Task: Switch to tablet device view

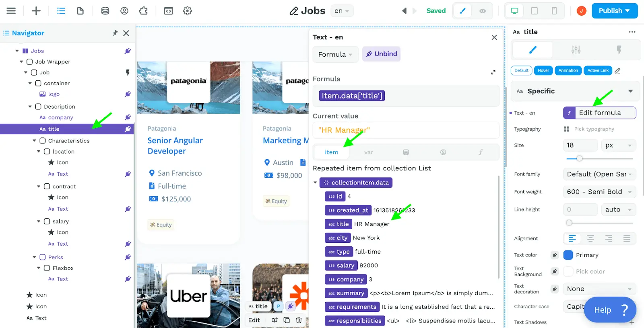Action: pyautogui.click(x=535, y=11)
